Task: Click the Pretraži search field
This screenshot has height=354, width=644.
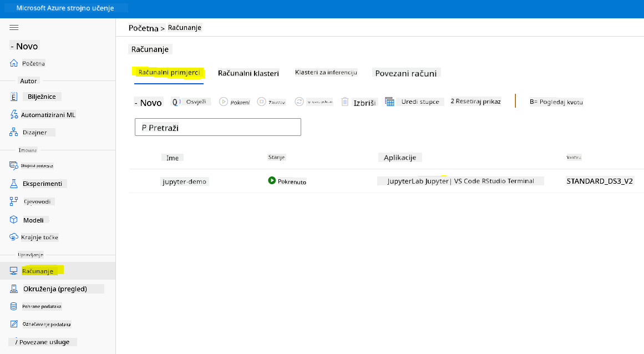Action: [217, 127]
